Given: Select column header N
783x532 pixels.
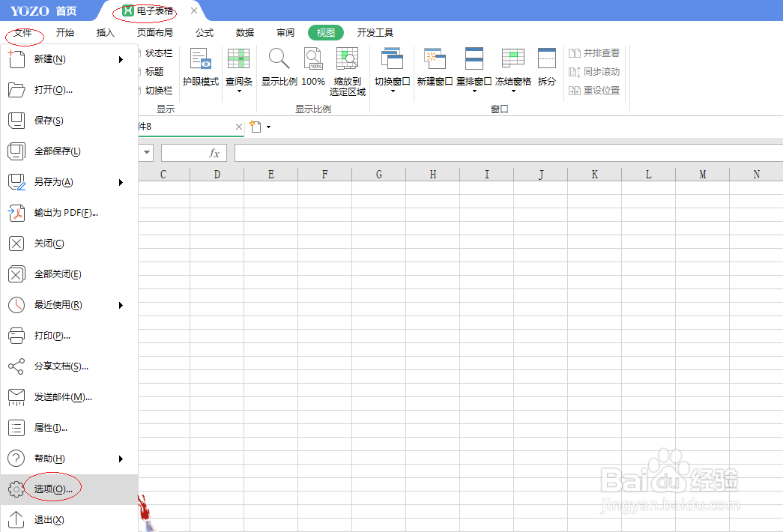Looking at the screenshot, I should pyautogui.click(x=757, y=175).
